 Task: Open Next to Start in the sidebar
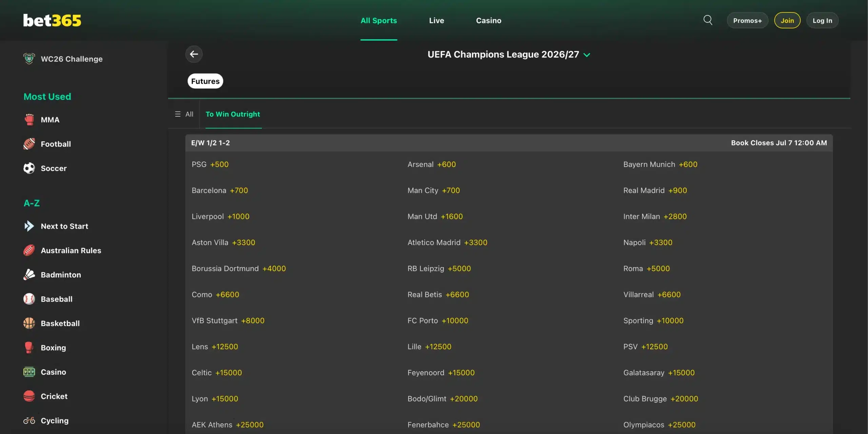pyautogui.click(x=64, y=226)
